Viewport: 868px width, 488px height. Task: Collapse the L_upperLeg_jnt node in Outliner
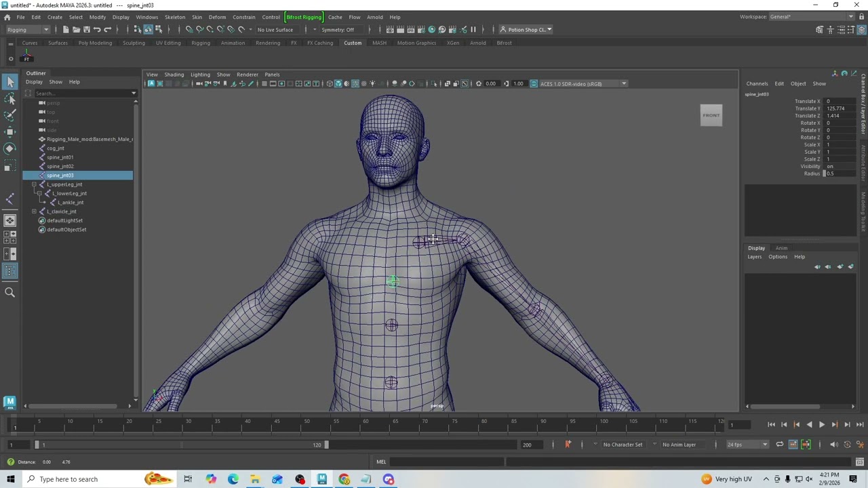tap(34, 184)
